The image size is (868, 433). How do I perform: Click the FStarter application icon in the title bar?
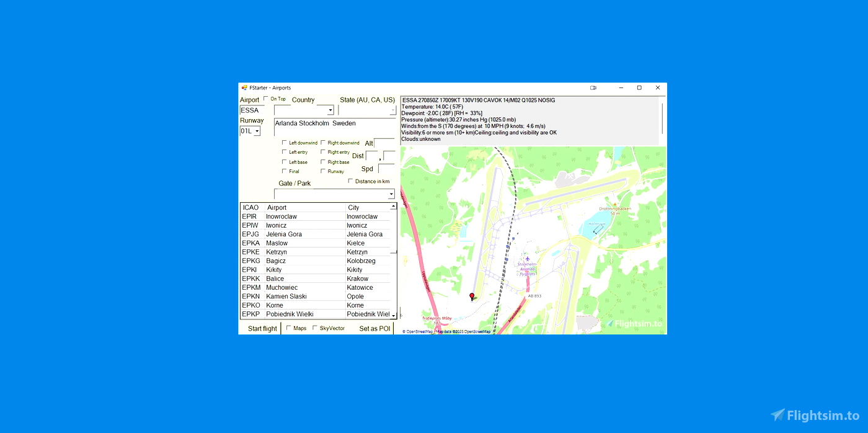pyautogui.click(x=243, y=87)
